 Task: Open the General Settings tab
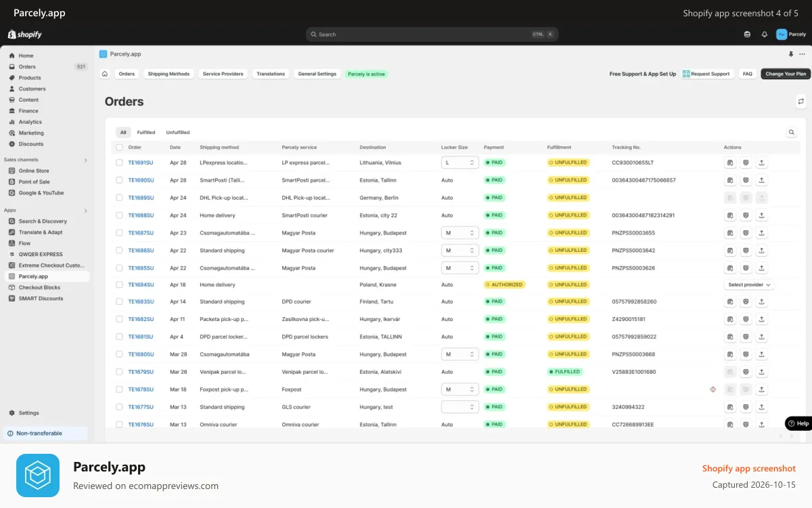[x=317, y=74]
